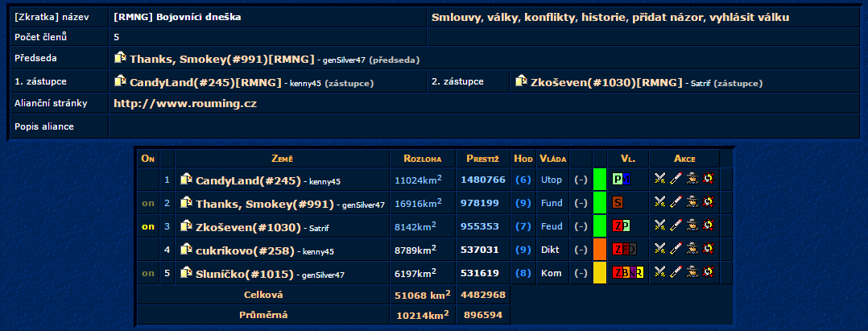Open CandyLand(#245) in member table
Viewport: 868px width, 331px height.
pos(247,180)
